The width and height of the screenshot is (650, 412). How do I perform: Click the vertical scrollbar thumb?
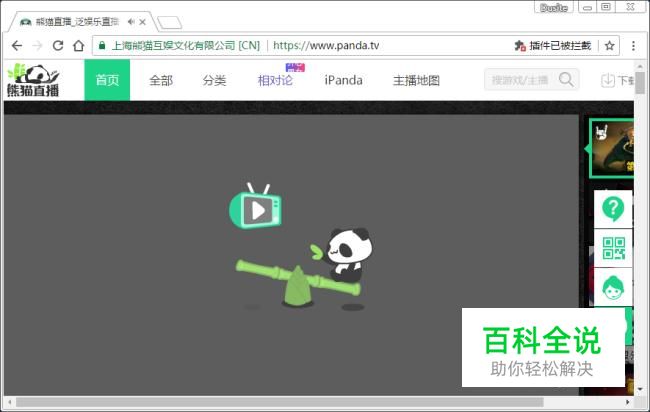(640, 83)
